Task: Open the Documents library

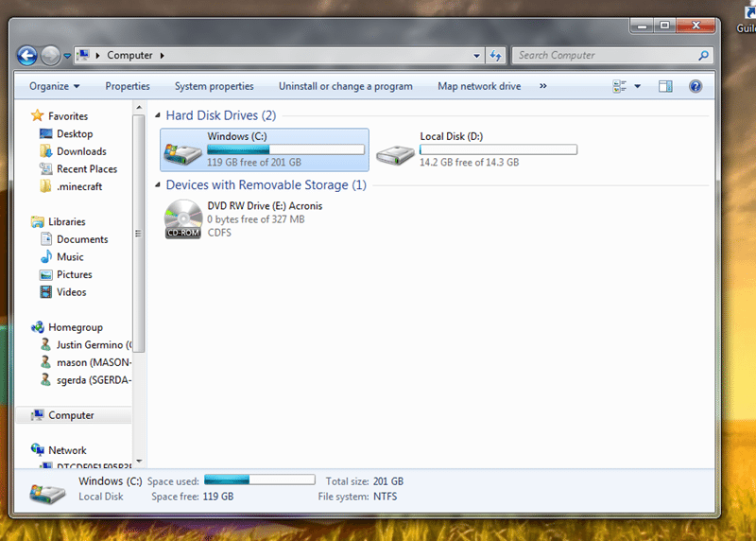Action: tap(82, 239)
